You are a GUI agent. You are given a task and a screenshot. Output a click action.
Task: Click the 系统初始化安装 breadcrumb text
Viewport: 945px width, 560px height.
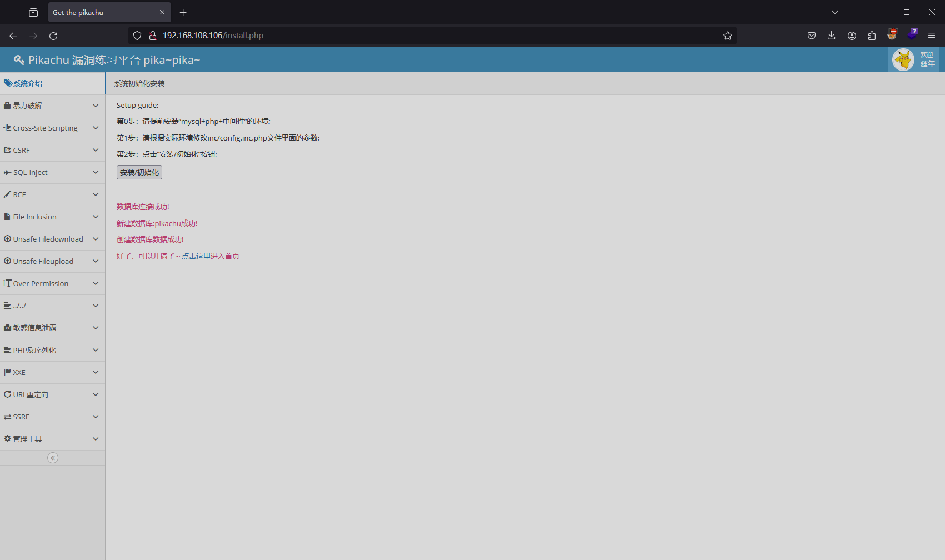click(139, 83)
